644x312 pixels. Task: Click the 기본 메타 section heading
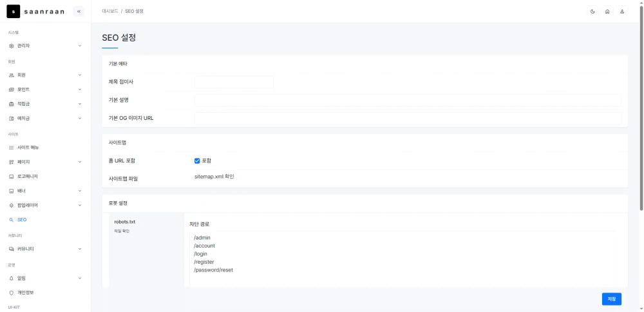click(117, 64)
